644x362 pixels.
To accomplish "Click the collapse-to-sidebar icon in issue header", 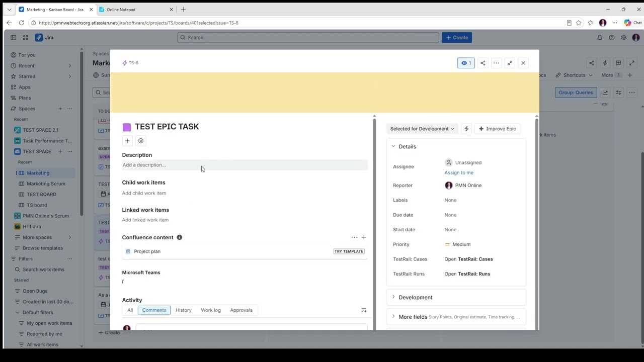I will point(510,63).
